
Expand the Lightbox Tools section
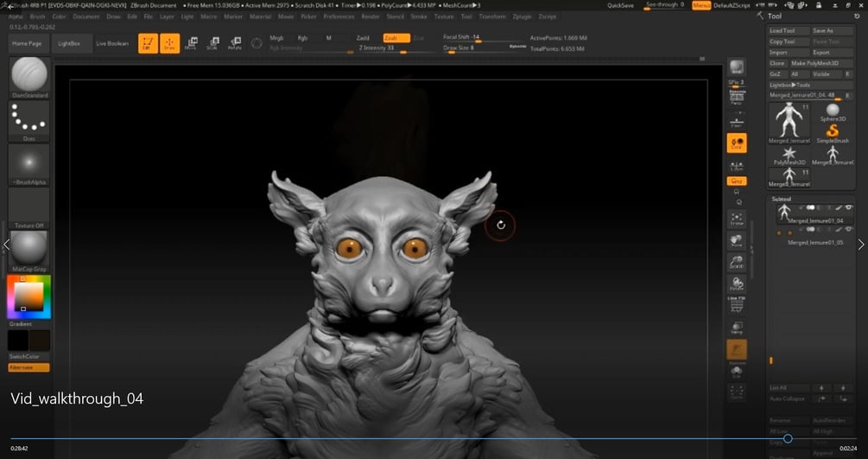(789, 85)
